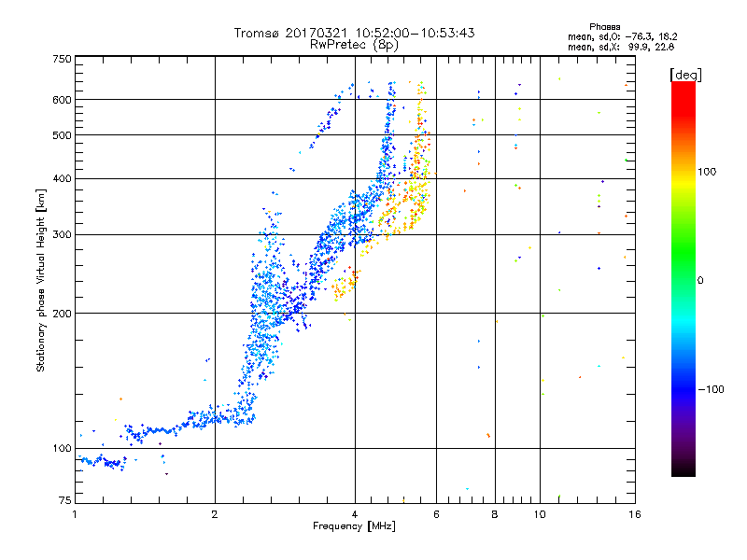Click the '[deg]' colorbar unit label

[685, 75]
